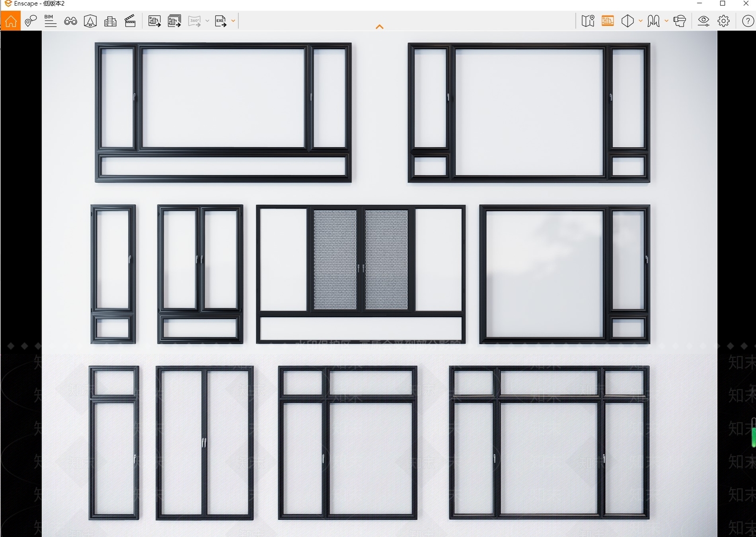Maximize the Enscape window
This screenshot has width=756, height=537.
(x=722, y=4)
